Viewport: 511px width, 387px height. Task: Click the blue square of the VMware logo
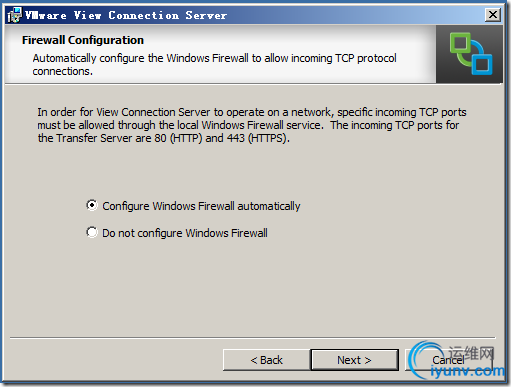coord(482,64)
